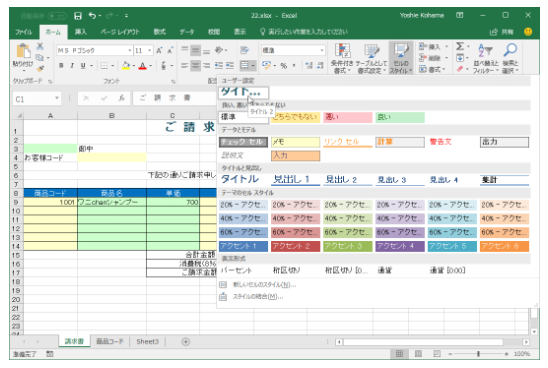Click the wrap text icon
The image size is (548, 368).
245,51
